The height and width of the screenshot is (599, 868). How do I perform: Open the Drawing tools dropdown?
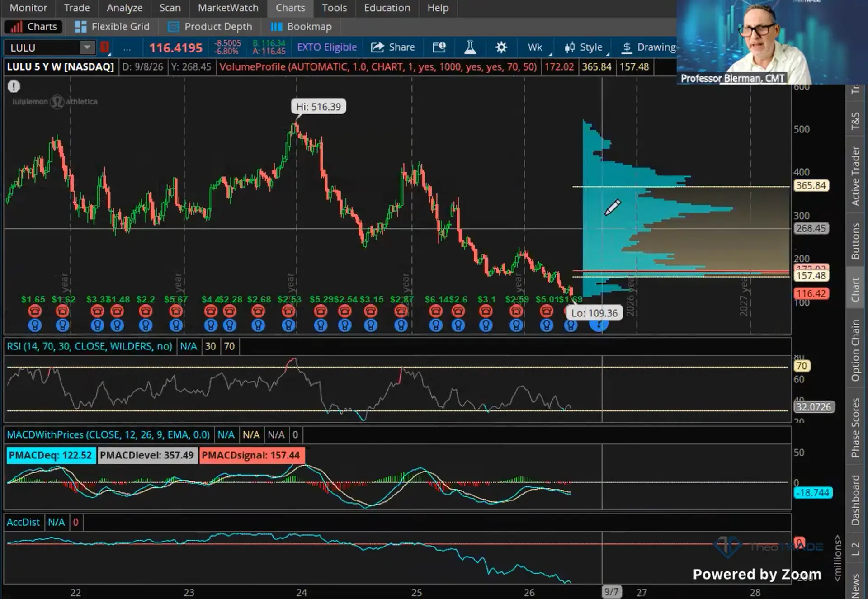[x=648, y=47]
